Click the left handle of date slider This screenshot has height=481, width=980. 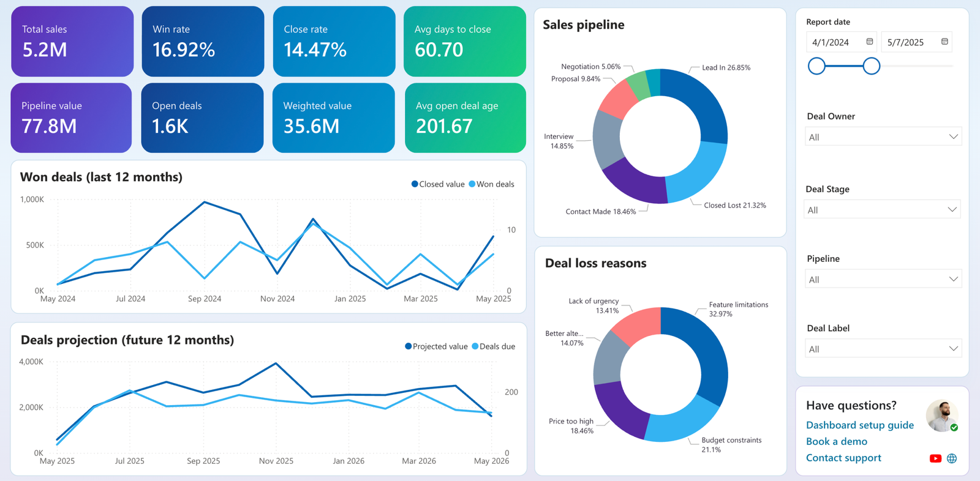[x=816, y=66]
